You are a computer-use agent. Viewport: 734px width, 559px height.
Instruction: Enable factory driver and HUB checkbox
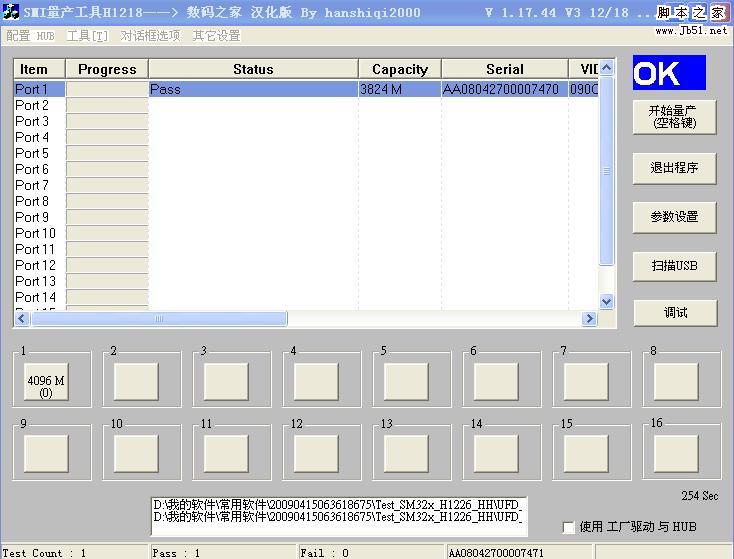tap(569, 527)
